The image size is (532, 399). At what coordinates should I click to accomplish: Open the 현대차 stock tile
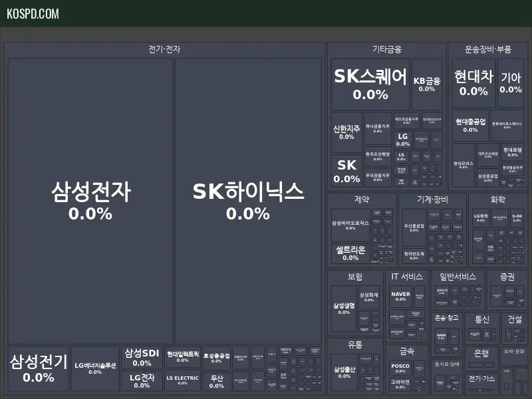pyautogui.click(x=473, y=83)
